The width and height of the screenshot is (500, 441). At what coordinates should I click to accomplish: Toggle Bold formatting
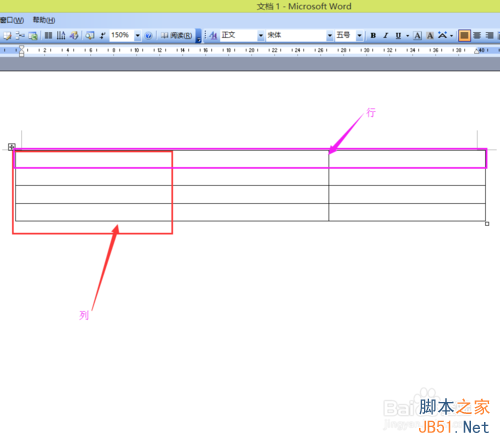tap(373, 35)
